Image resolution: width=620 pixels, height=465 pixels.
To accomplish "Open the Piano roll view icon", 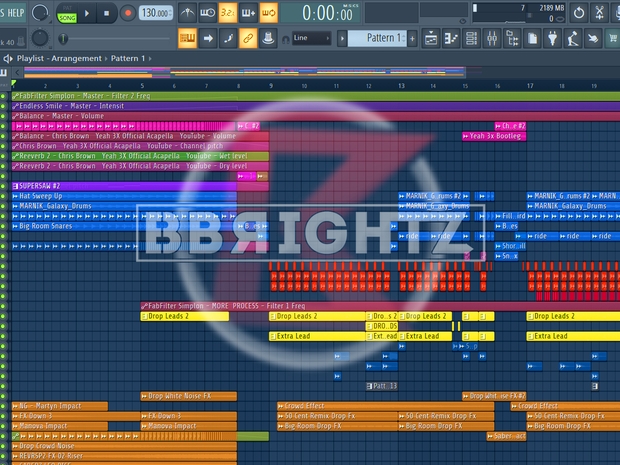I will 451,38.
